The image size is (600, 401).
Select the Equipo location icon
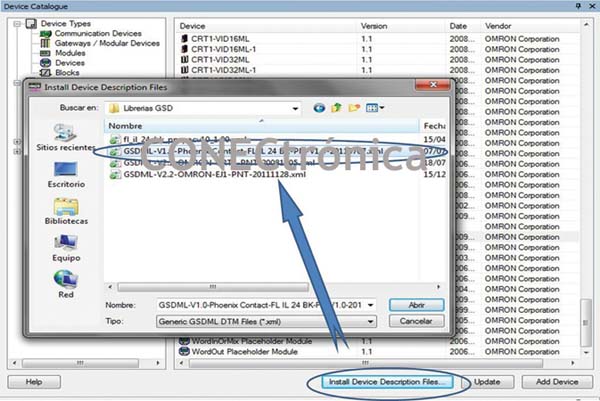point(65,247)
